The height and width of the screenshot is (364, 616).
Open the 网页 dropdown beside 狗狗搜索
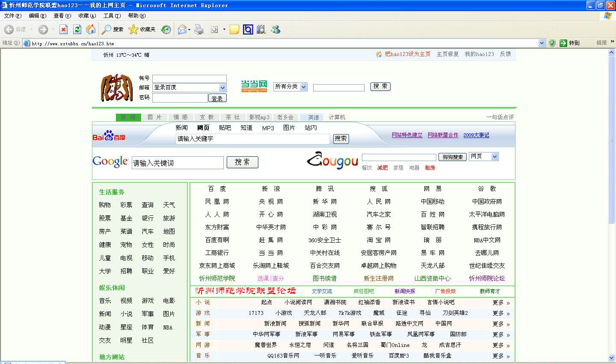[x=495, y=157]
